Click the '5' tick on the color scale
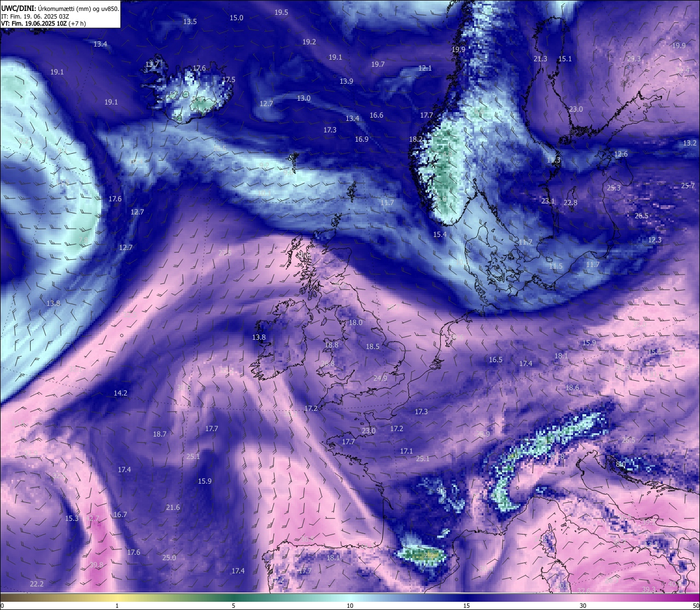Viewport: 700px width, 610px height. [x=234, y=606]
